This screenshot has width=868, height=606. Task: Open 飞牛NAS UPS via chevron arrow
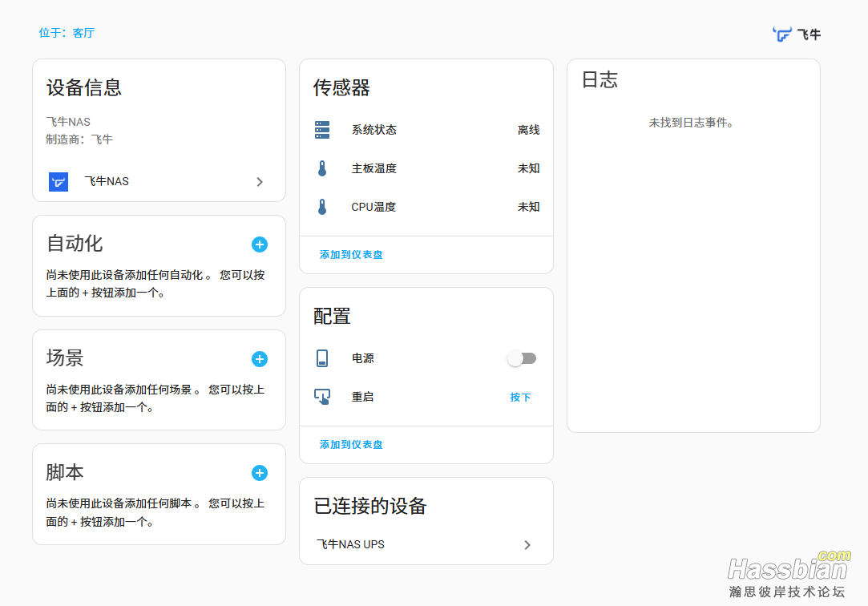click(x=527, y=545)
